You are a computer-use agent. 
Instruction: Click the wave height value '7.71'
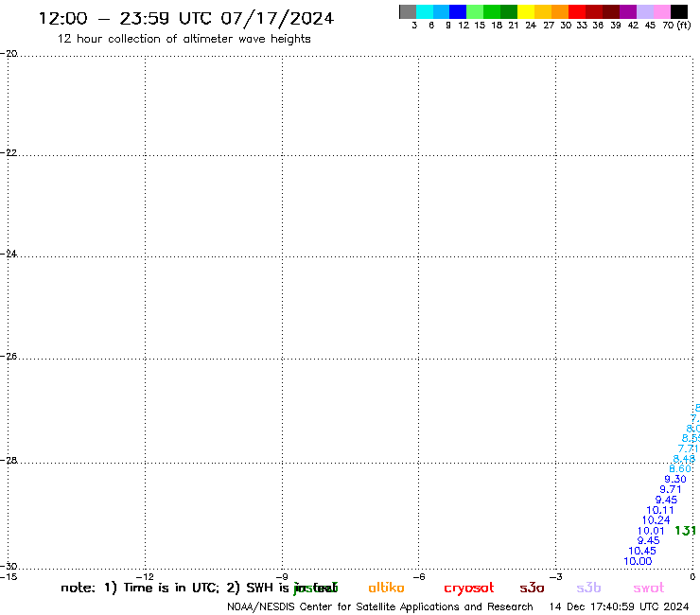click(688, 448)
